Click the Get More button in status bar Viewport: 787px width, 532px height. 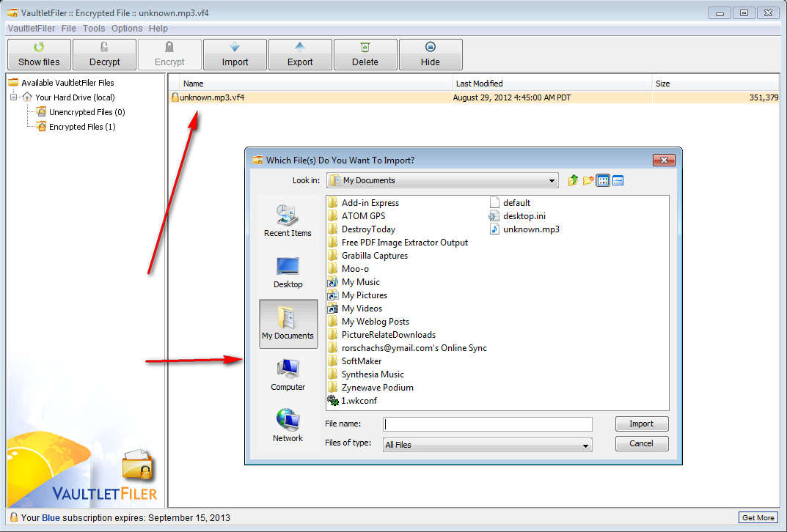pyautogui.click(x=758, y=517)
